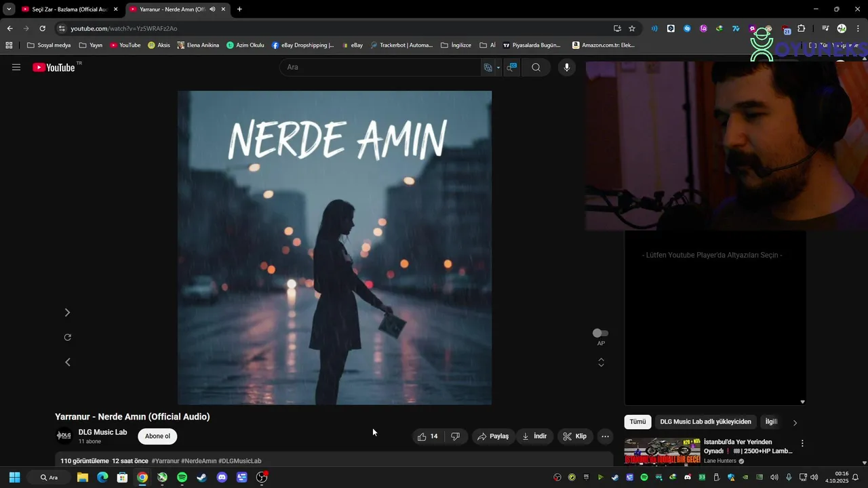
Task: Open more actions three-dot menu under video
Action: 606,436
